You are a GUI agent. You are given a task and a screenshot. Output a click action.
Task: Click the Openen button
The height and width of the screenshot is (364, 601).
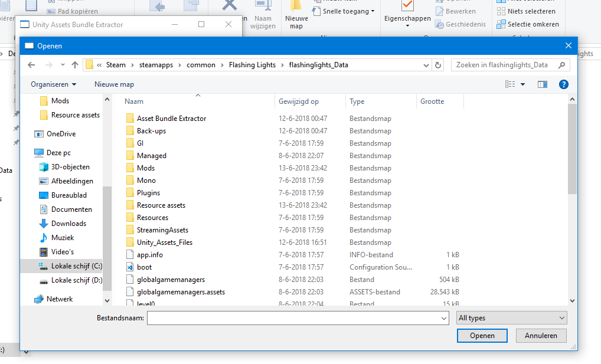(x=482, y=336)
